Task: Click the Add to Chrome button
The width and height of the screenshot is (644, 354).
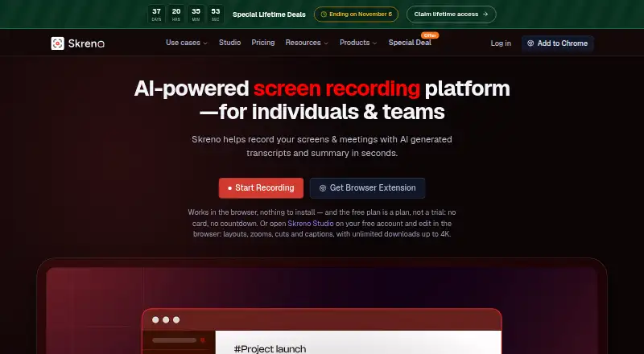Action: [x=557, y=43]
